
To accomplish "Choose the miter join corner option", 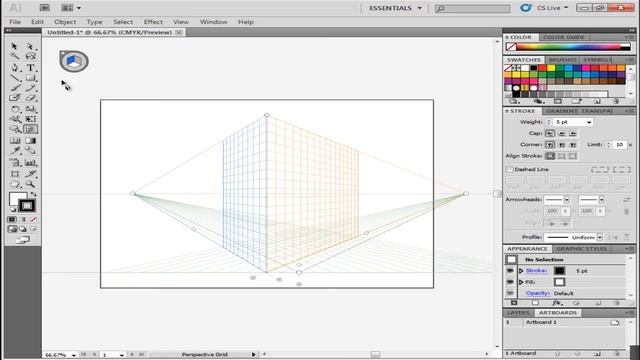I will [550, 144].
